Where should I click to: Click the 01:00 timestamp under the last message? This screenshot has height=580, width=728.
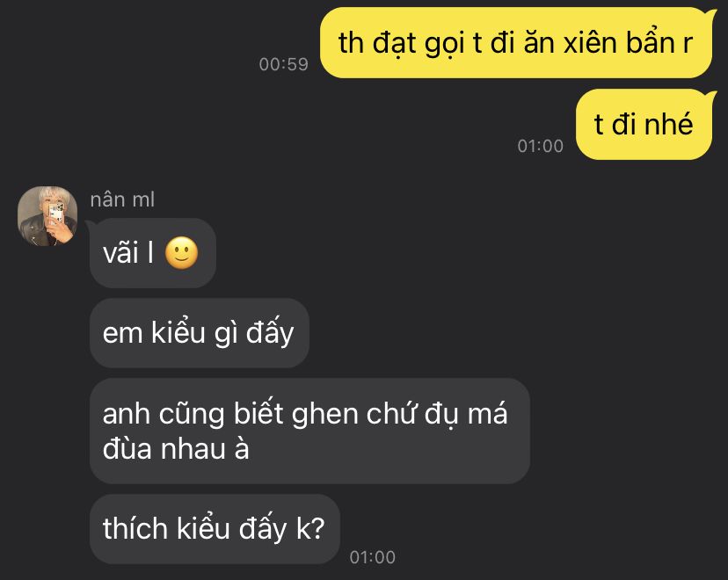click(373, 557)
